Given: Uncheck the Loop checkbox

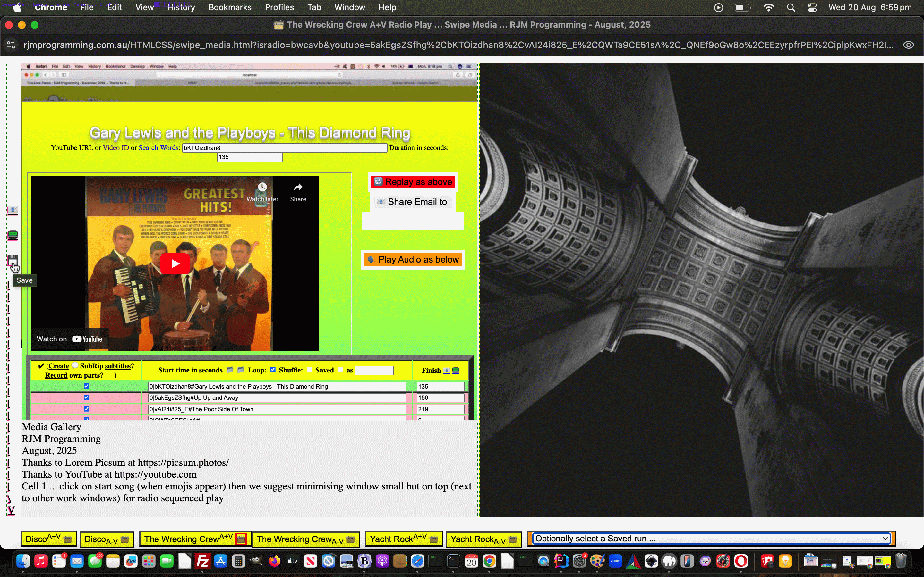Looking at the screenshot, I should [273, 369].
